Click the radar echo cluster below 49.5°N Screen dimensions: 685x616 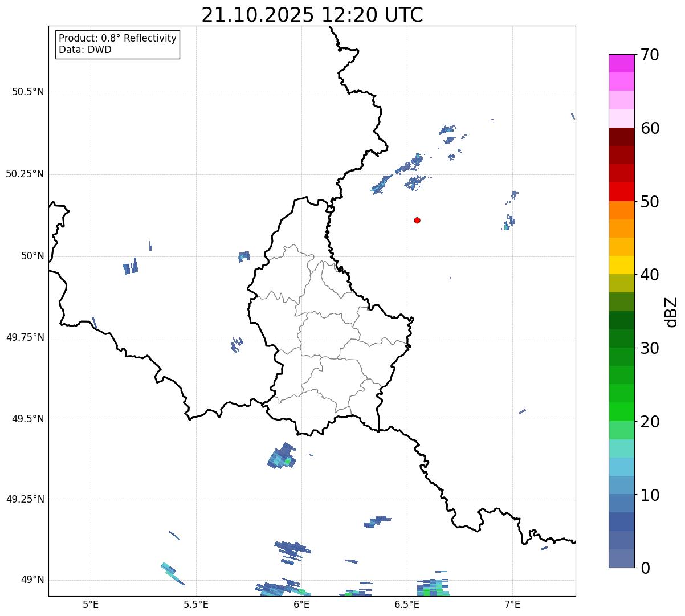coord(282,456)
